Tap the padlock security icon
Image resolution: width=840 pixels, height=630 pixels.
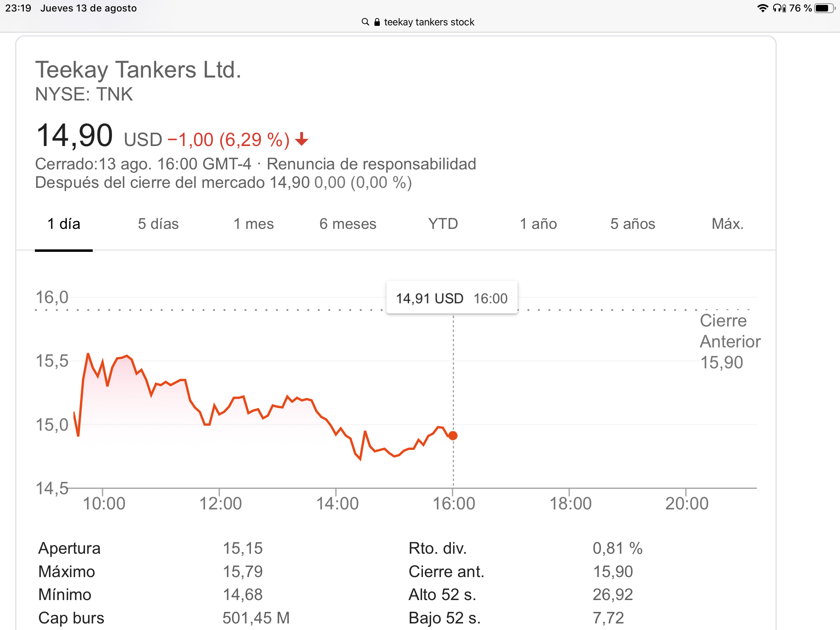(x=377, y=22)
